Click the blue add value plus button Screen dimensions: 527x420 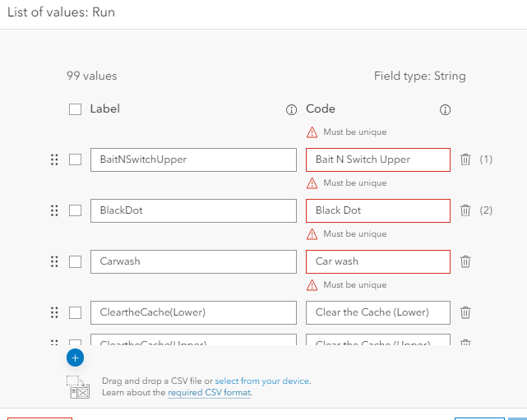click(75, 358)
